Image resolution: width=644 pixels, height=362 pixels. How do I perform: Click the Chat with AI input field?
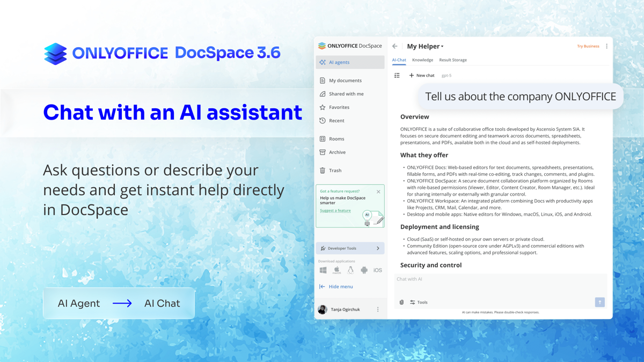[499, 279]
